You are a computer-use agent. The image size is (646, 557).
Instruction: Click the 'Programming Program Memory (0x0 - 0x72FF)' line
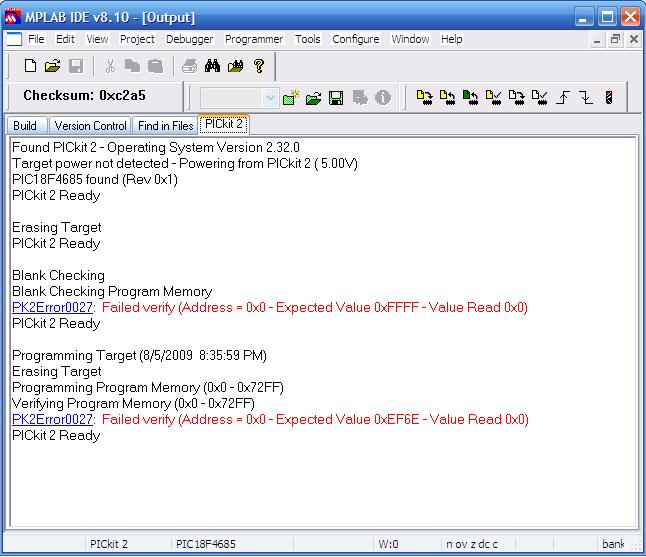[x=148, y=388]
